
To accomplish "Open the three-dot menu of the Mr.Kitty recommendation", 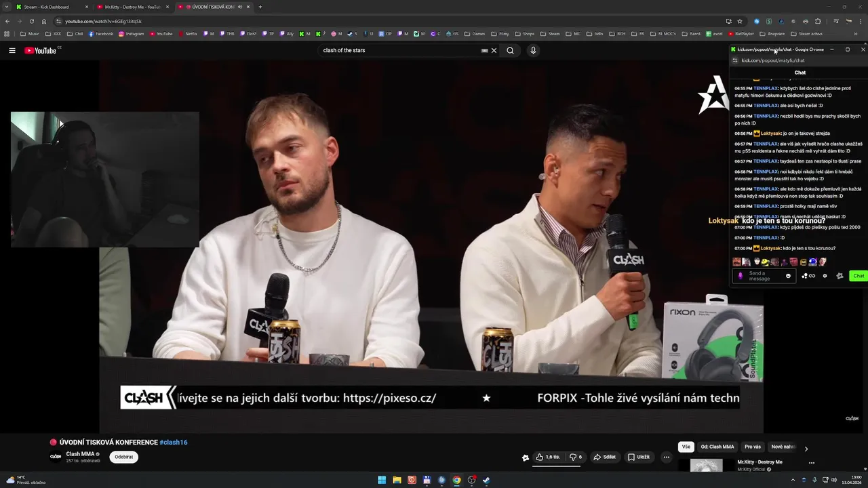I will (x=811, y=463).
